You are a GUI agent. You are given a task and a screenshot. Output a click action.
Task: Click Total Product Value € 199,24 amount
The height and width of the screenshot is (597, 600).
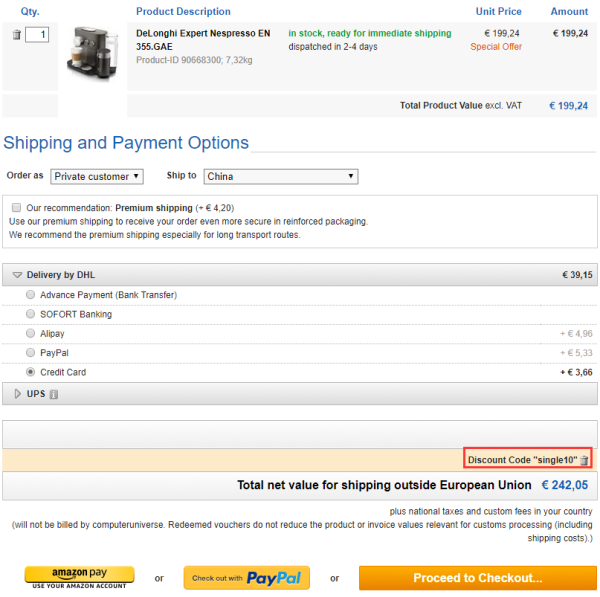click(x=568, y=106)
